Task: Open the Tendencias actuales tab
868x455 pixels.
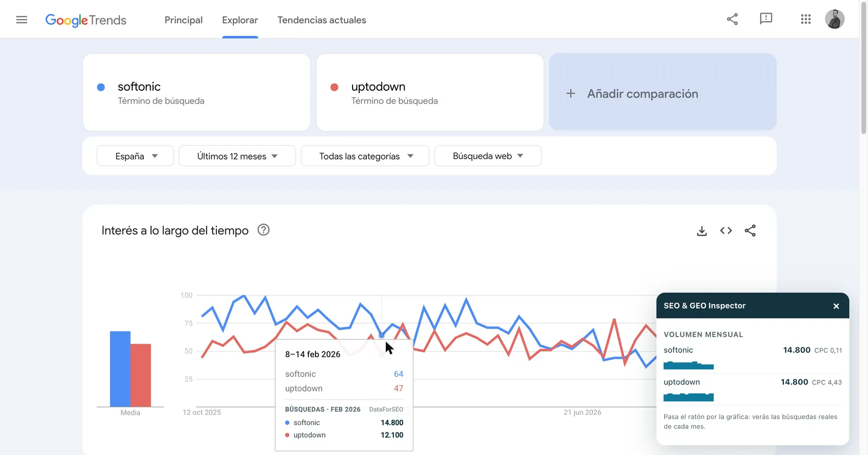Action: pyautogui.click(x=322, y=20)
